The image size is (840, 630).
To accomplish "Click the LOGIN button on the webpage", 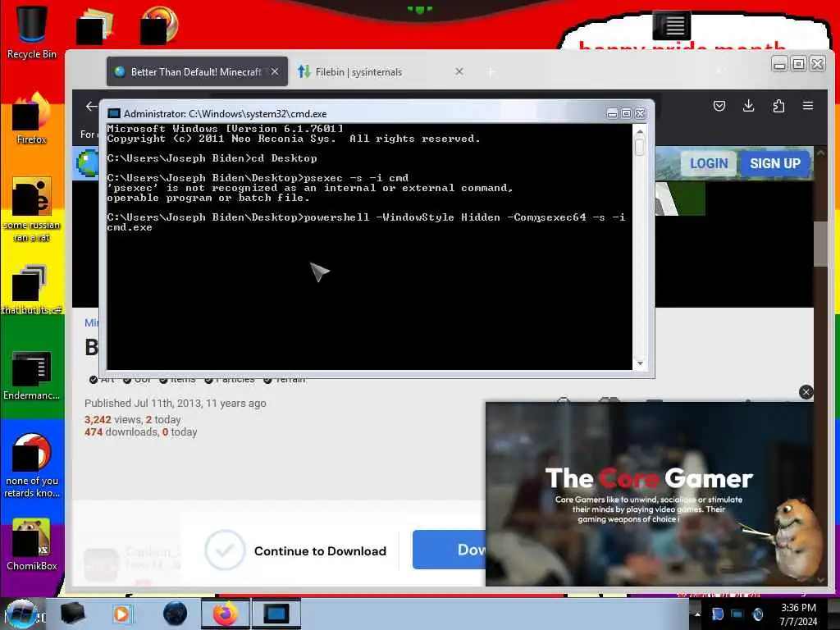I will [709, 163].
